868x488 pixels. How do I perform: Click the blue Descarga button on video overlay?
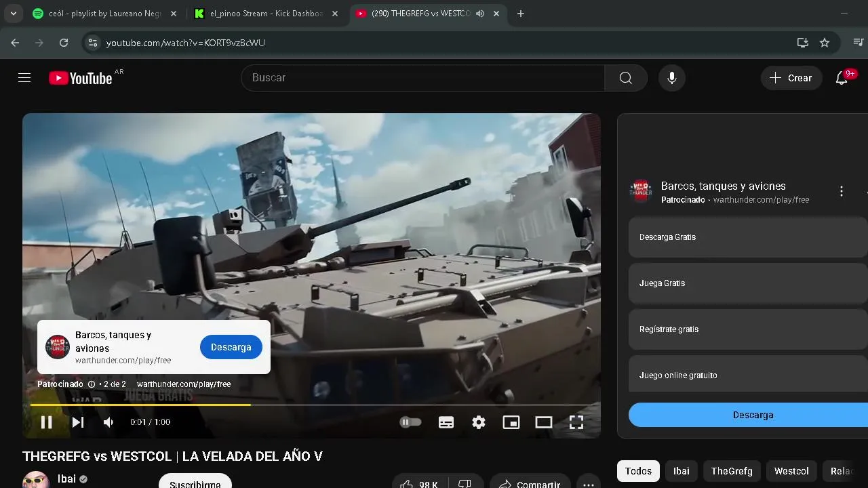coord(231,347)
